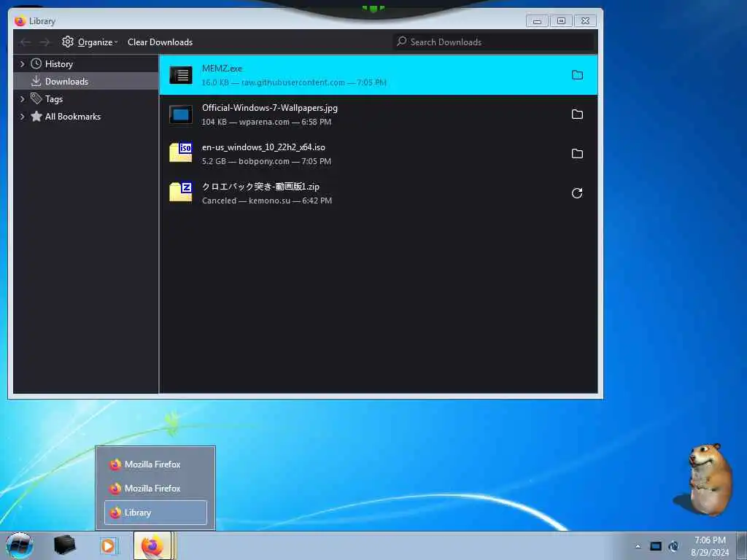Viewport: 747px width, 560px height.
Task: Switch to first Mozilla Firefox window preview
Action: 155,464
